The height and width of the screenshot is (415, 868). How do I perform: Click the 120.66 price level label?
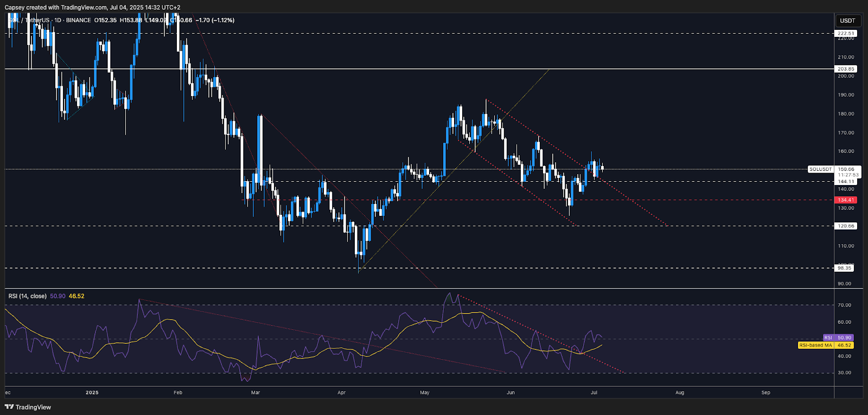point(846,226)
